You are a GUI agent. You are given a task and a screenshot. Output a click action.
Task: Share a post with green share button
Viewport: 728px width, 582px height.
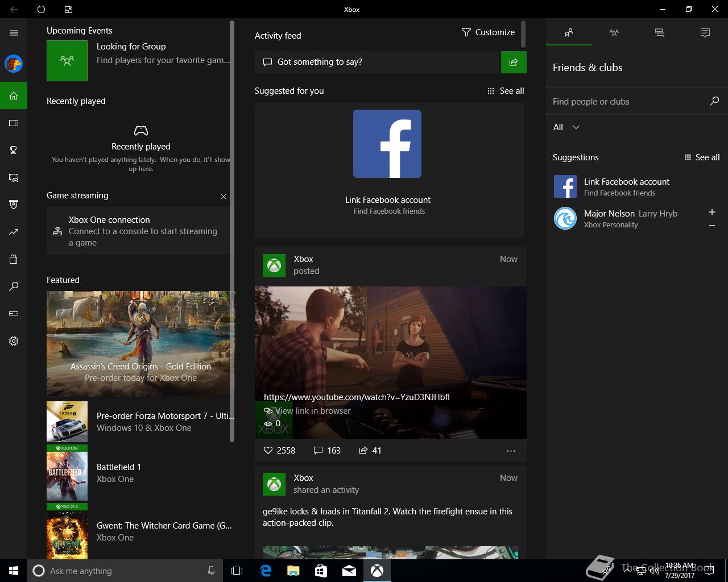click(514, 62)
